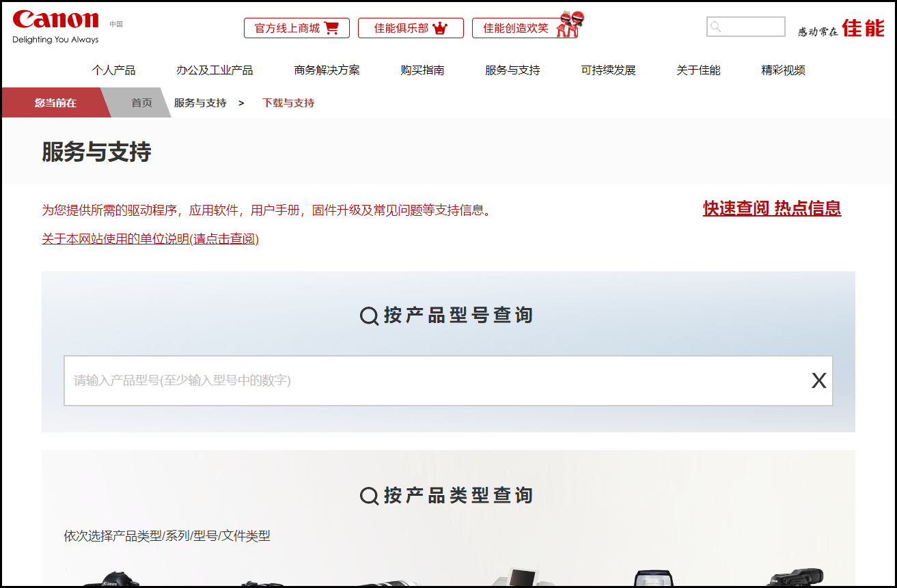Click magnifier icon beside 按产品类型查询
The height and width of the screenshot is (588, 897).
tap(370, 496)
